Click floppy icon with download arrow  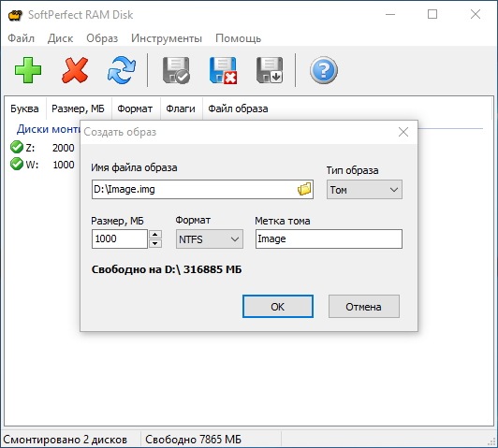pos(270,70)
